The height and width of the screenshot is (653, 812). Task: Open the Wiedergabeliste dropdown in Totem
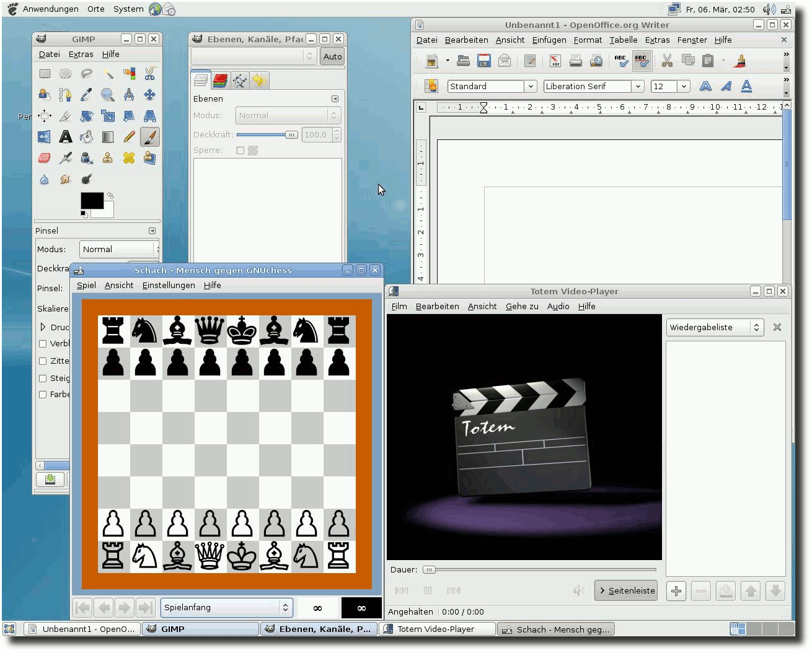click(x=715, y=327)
